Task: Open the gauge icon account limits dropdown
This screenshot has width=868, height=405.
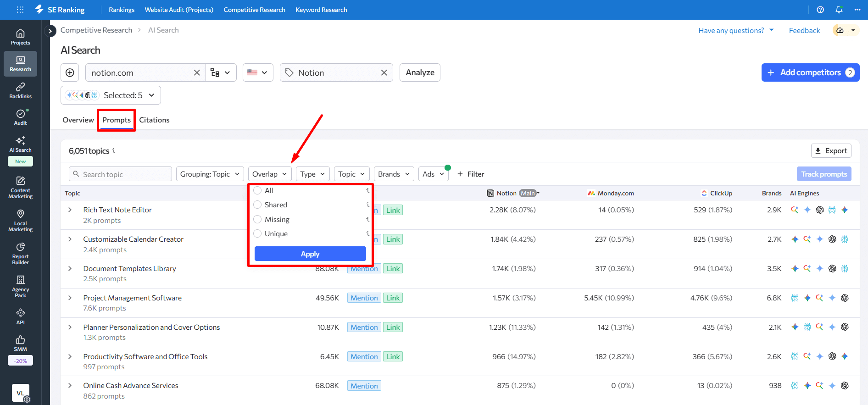Action: (846, 30)
